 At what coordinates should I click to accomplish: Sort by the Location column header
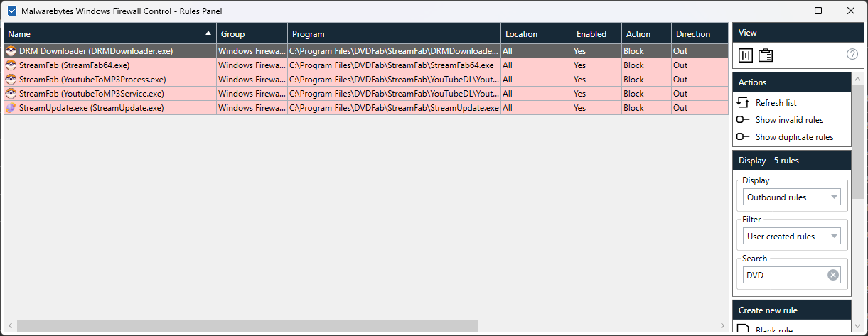click(537, 33)
